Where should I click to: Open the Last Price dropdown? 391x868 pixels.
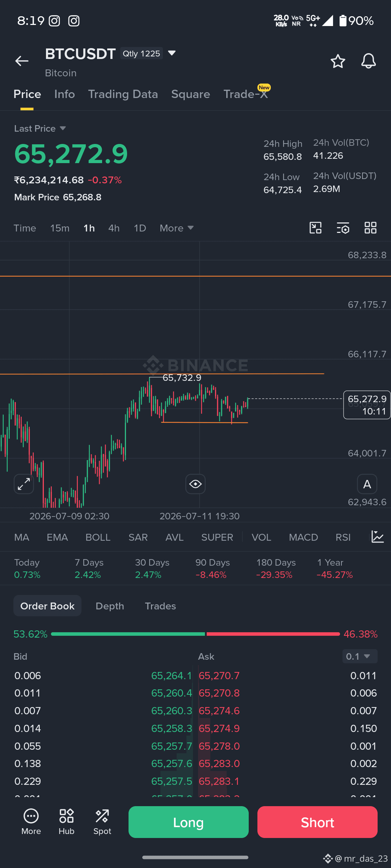click(x=40, y=128)
